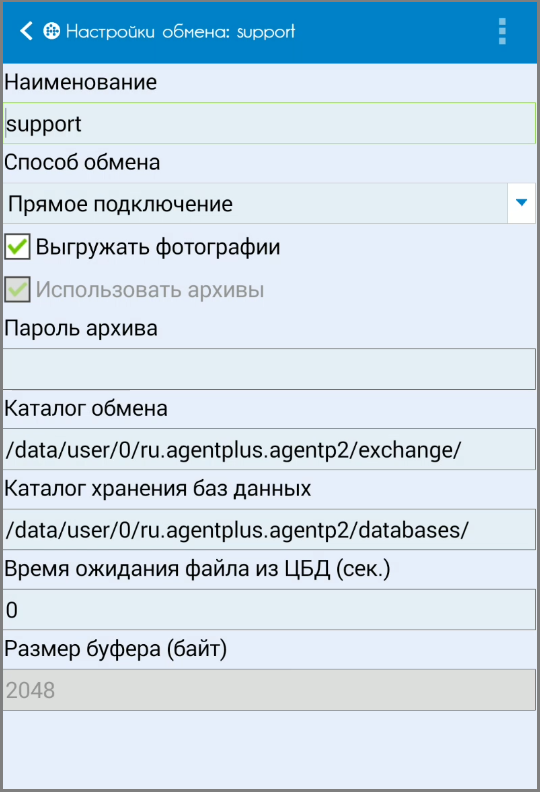Click the Каталог обмена path field

pos(269,449)
